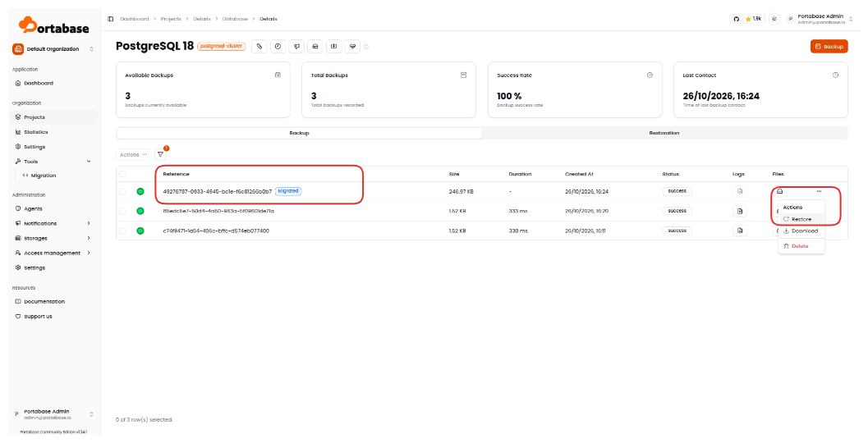The height and width of the screenshot is (443, 868).
Task: Click three-dots menu in 49276787 row
Action: (x=819, y=191)
